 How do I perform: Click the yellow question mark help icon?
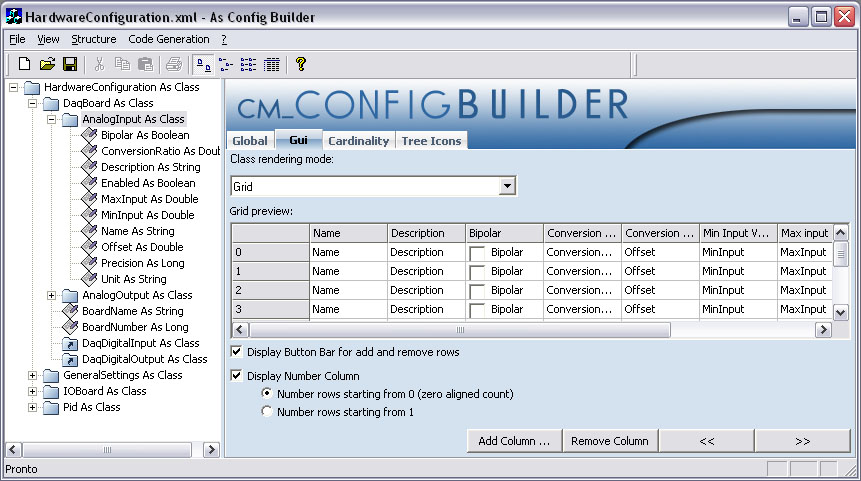point(300,64)
